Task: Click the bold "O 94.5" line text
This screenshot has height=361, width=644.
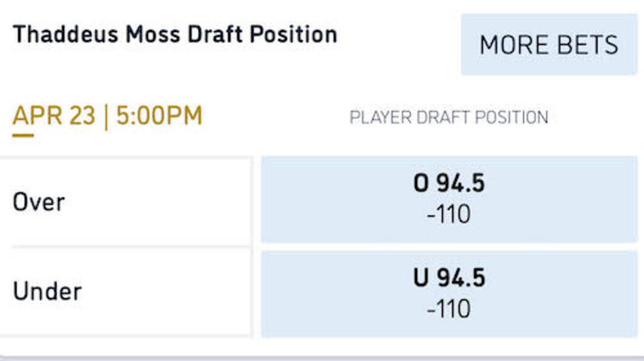Action: tap(449, 184)
